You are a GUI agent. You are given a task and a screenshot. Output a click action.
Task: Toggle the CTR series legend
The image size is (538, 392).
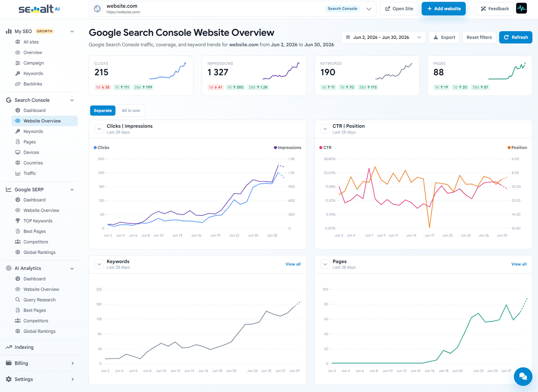pyautogui.click(x=325, y=147)
